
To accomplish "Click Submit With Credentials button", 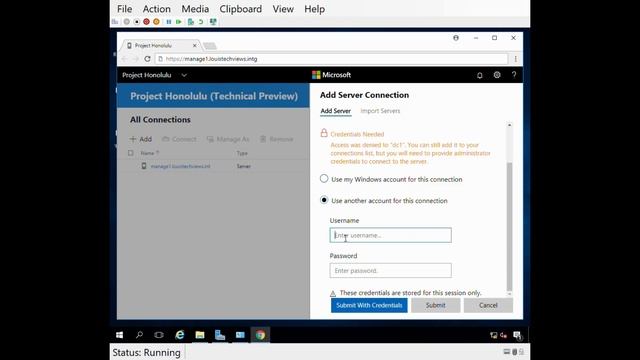I will pyautogui.click(x=369, y=305).
